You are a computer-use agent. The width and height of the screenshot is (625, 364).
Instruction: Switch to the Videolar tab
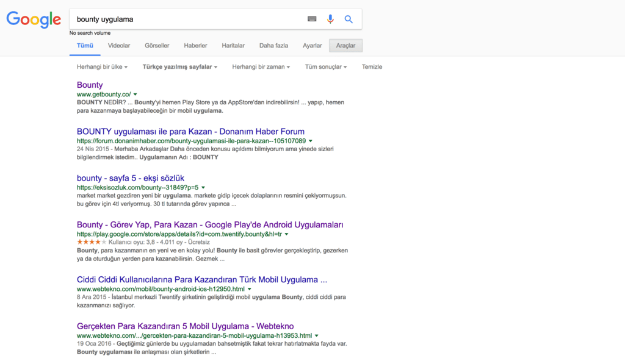[x=119, y=45]
